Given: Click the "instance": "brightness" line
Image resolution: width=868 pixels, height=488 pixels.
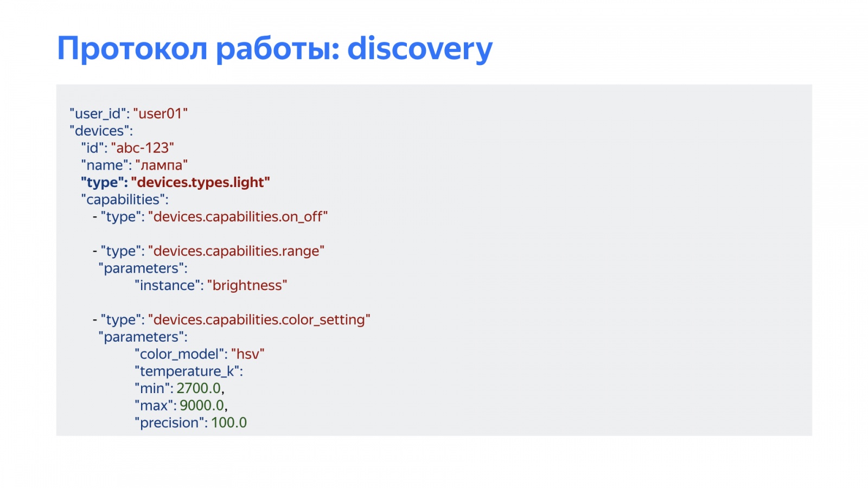Looking at the screenshot, I should [211, 285].
